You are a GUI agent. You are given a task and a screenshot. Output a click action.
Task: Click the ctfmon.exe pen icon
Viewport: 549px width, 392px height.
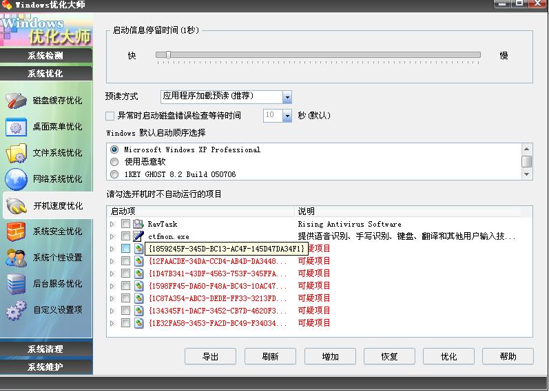click(138, 236)
